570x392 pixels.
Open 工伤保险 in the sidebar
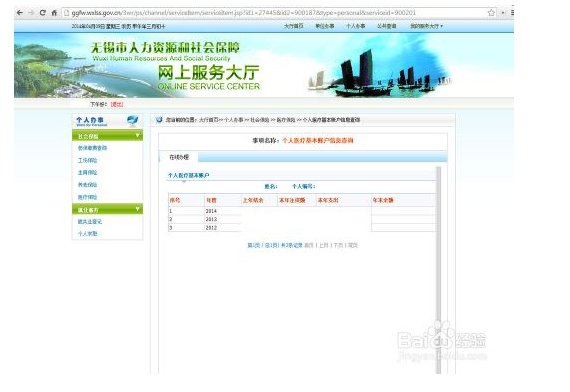(x=88, y=160)
